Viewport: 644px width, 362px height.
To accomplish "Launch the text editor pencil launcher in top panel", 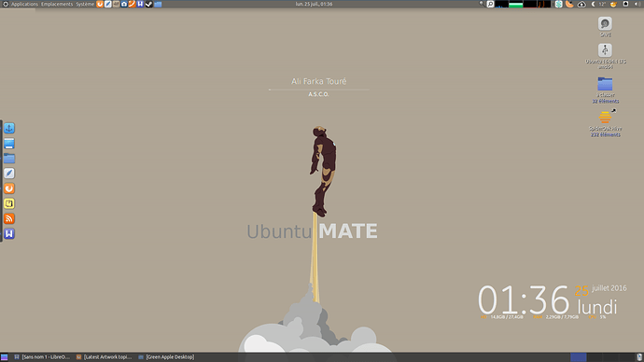I will (108, 4).
